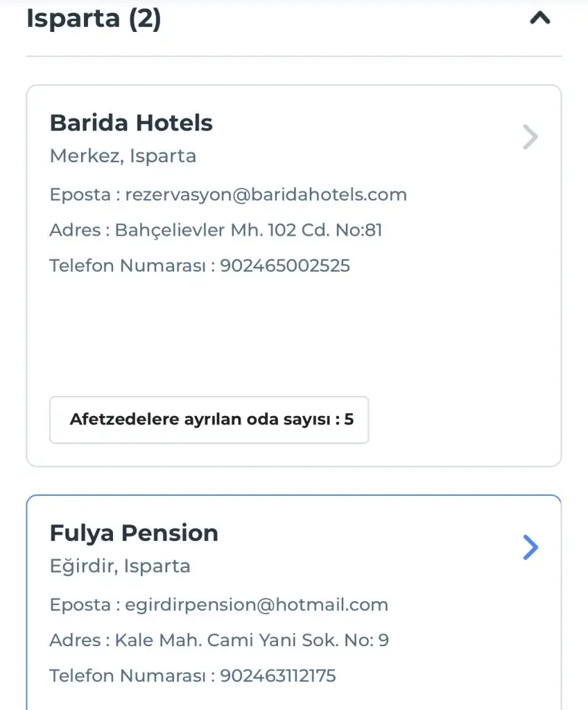The image size is (588, 710).
Task: Open Barida Hotels details via right chevron
Action: point(530,137)
